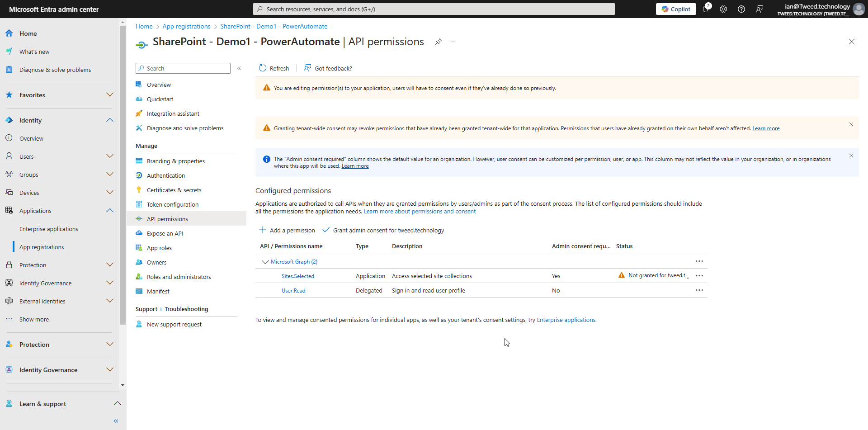The width and height of the screenshot is (868, 430).
Task: Select Overview in the Manage menu
Action: click(x=159, y=85)
